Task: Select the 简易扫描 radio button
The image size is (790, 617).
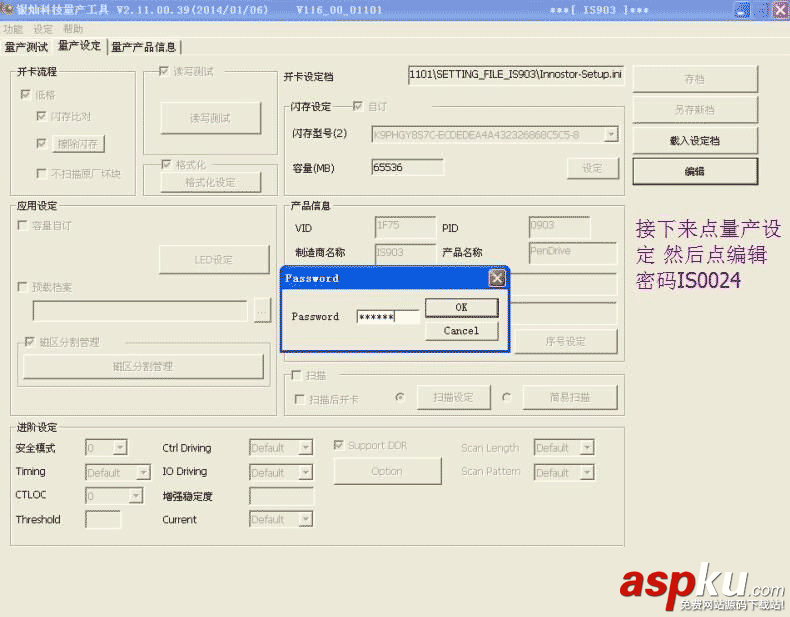Action: (x=507, y=398)
